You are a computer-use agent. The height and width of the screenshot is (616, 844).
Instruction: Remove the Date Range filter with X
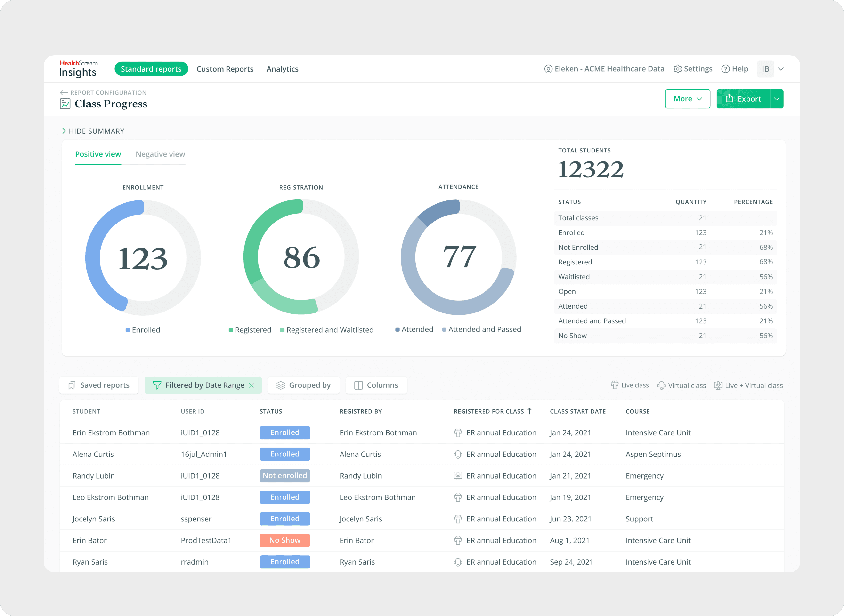coord(251,385)
